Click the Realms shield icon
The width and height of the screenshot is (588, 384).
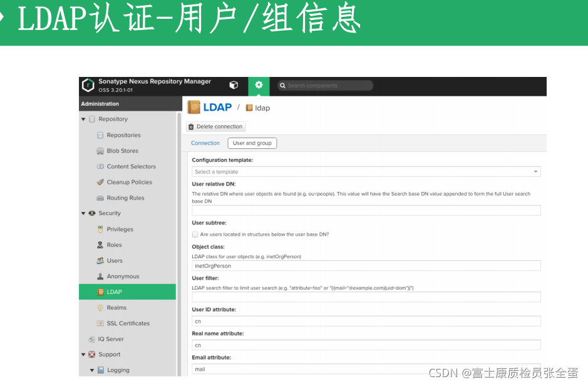100,308
